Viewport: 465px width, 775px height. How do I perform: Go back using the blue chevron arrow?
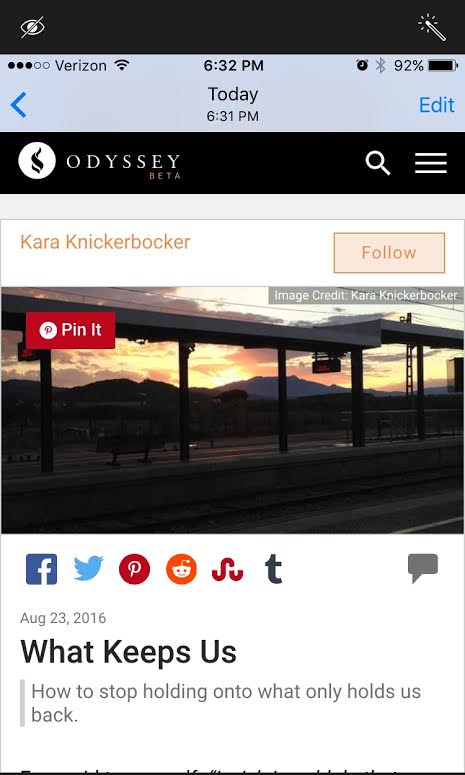18,105
